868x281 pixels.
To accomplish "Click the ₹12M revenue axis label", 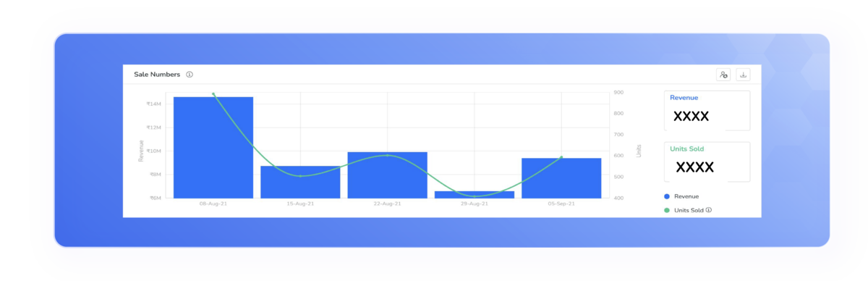I will [x=153, y=127].
